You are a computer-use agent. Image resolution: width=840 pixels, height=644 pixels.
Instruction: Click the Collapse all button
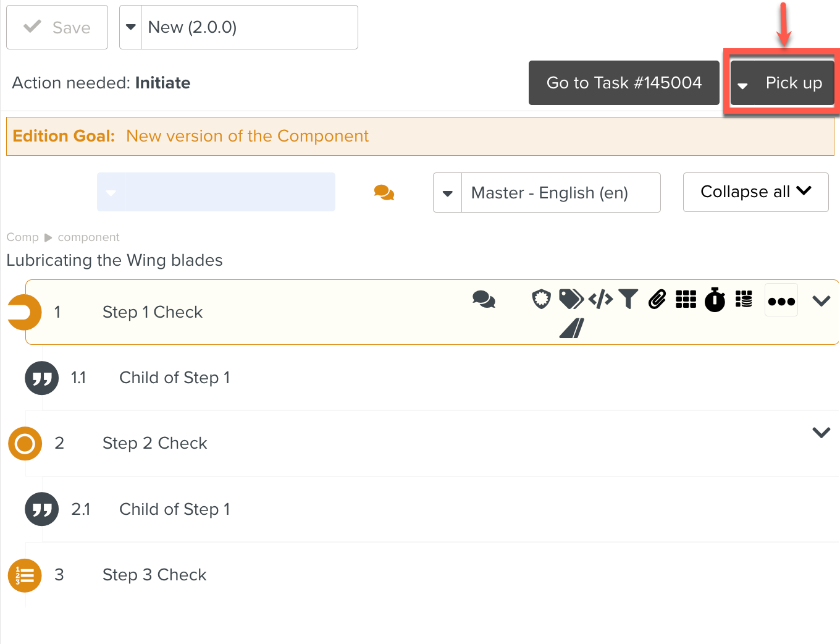[x=755, y=192]
